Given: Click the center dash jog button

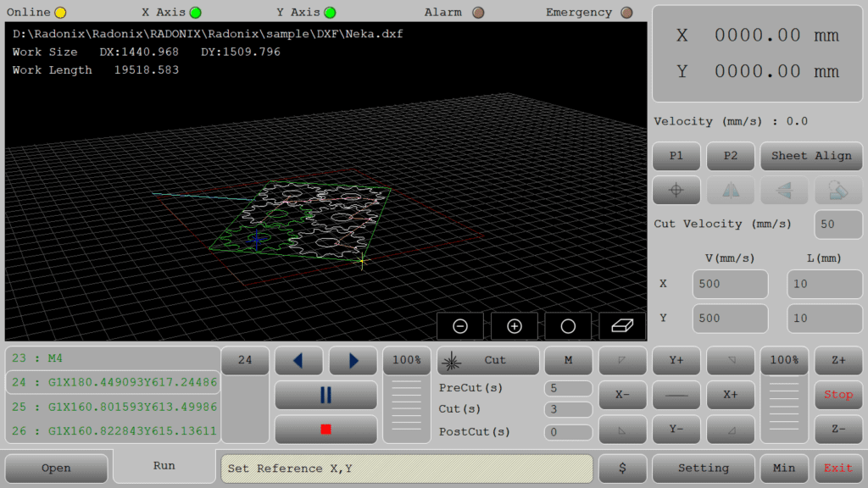Looking at the screenshot, I should 676,395.
